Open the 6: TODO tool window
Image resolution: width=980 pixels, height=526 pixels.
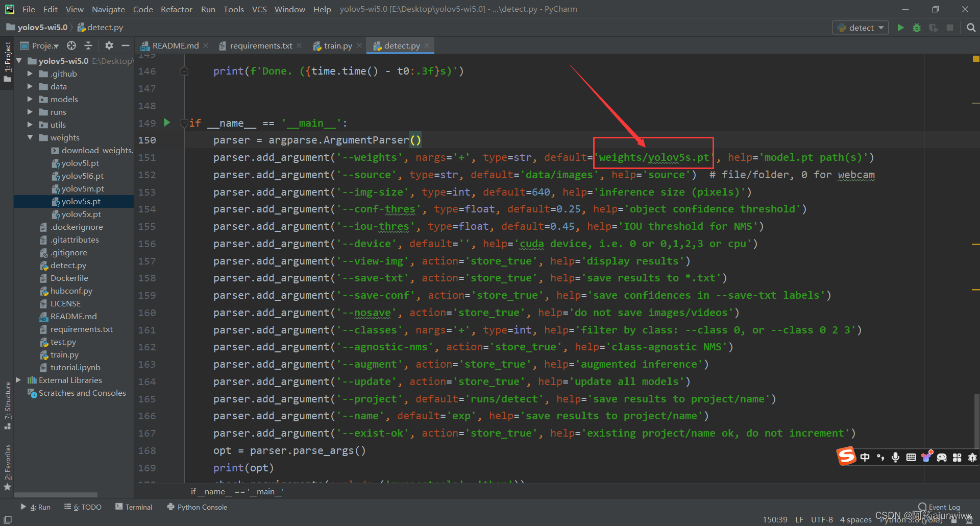(83, 507)
